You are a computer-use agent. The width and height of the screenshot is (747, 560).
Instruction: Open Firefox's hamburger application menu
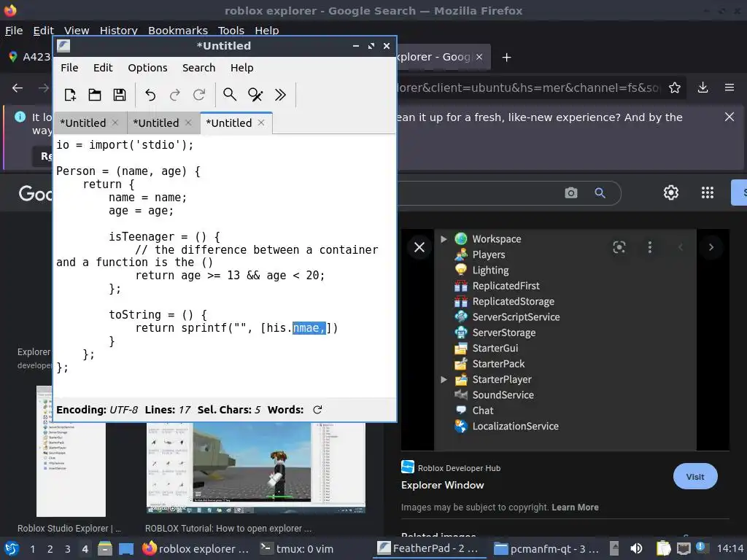[729, 87]
